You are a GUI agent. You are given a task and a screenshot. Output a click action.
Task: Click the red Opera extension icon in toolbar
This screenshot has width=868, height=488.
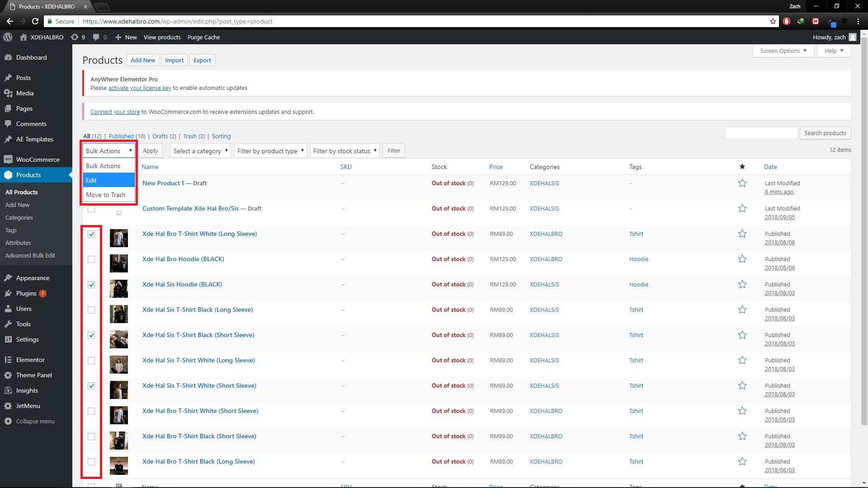pyautogui.click(x=787, y=21)
